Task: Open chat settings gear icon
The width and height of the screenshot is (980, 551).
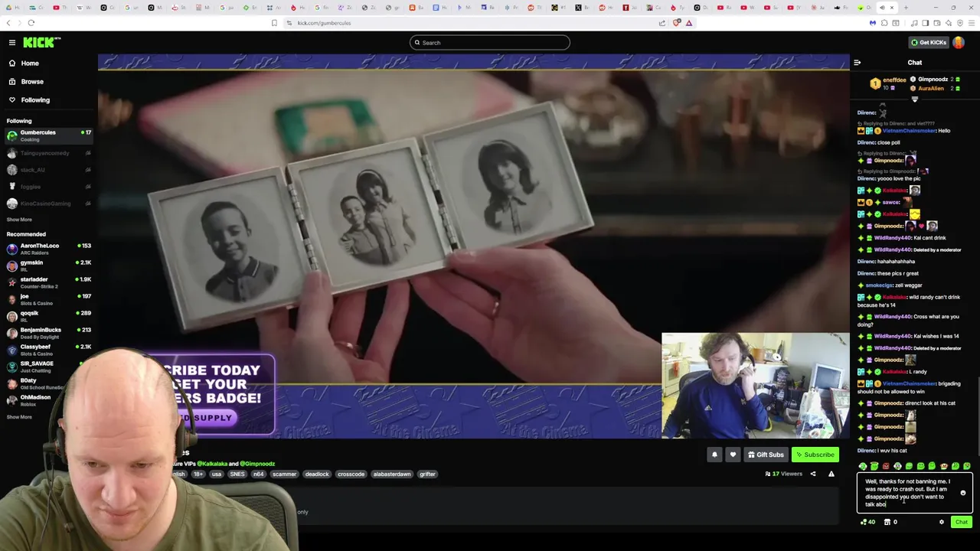Action: click(942, 522)
